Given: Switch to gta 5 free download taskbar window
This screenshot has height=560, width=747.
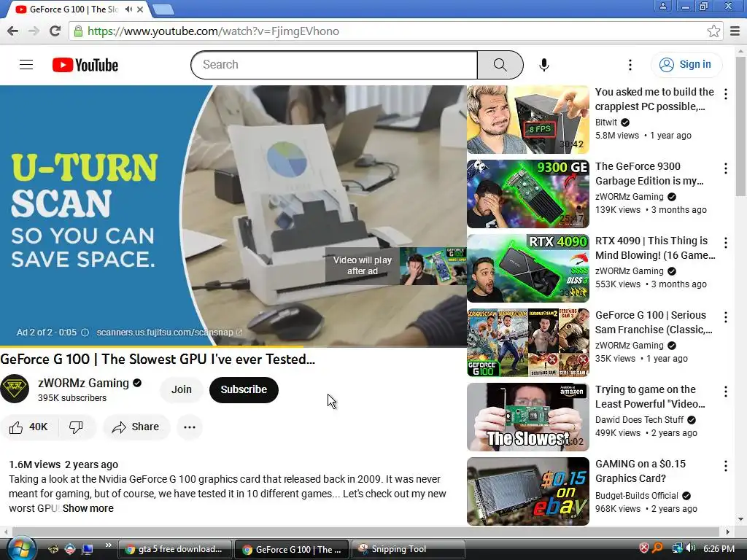Looking at the screenshot, I should pyautogui.click(x=174, y=549).
